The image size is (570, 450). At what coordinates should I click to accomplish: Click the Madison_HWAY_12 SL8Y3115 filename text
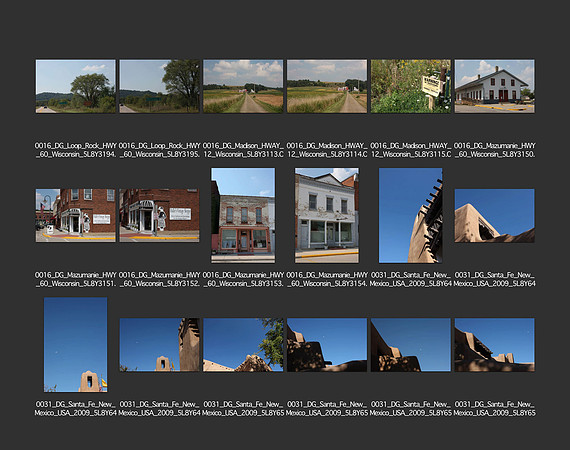click(411, 150)
